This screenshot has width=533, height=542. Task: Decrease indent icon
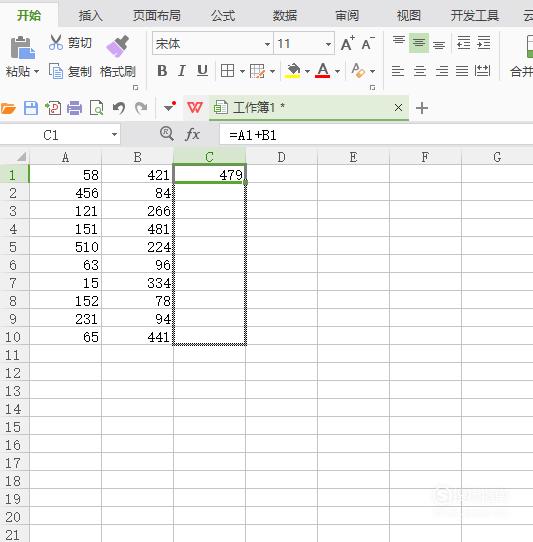click(463, 43)
